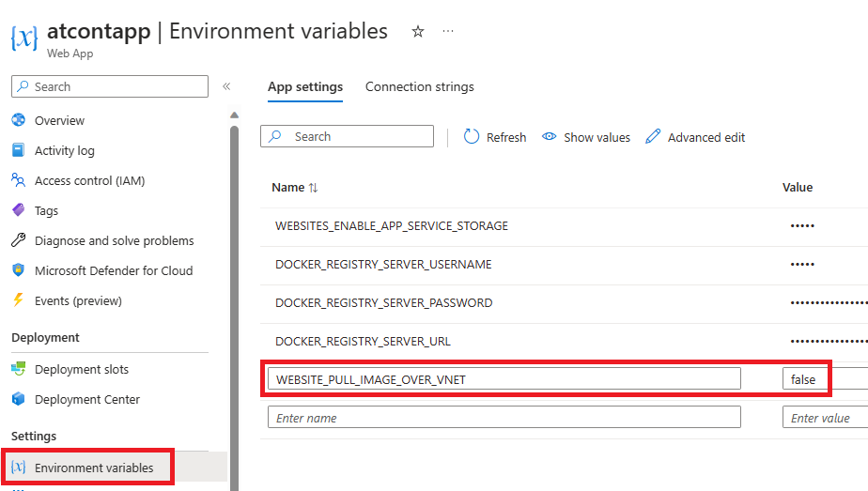
Task: Open Tags from sidebar
Action: (x=47, y=210)
